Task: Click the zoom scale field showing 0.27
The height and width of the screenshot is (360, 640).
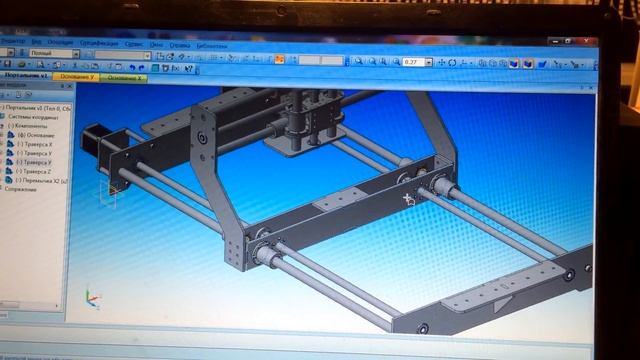Action: pyautogui.click(x=413, y=62)
